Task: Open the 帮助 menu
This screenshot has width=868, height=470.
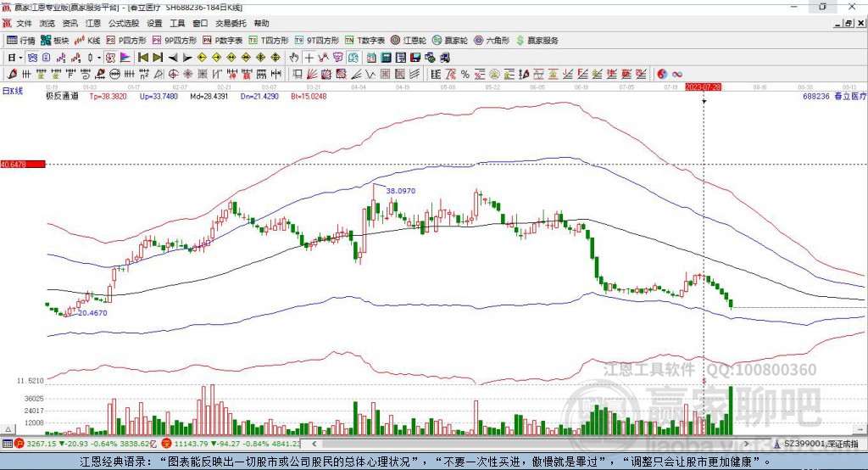Action: tap(261, 23)
